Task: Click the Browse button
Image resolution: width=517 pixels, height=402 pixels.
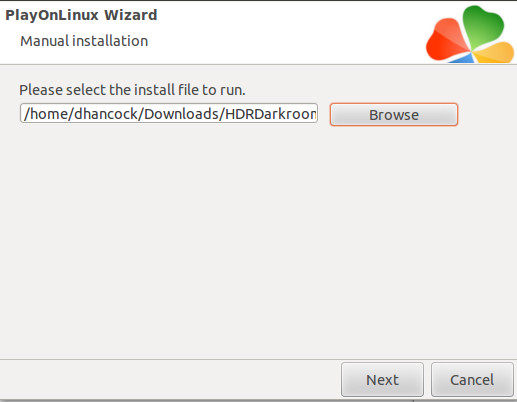Action: click(394, 115)
